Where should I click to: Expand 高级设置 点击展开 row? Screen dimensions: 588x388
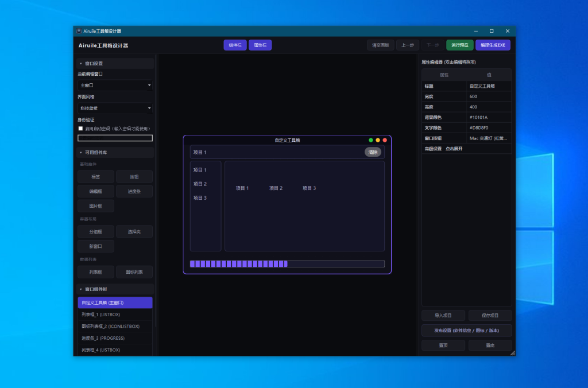click(466, 149)
